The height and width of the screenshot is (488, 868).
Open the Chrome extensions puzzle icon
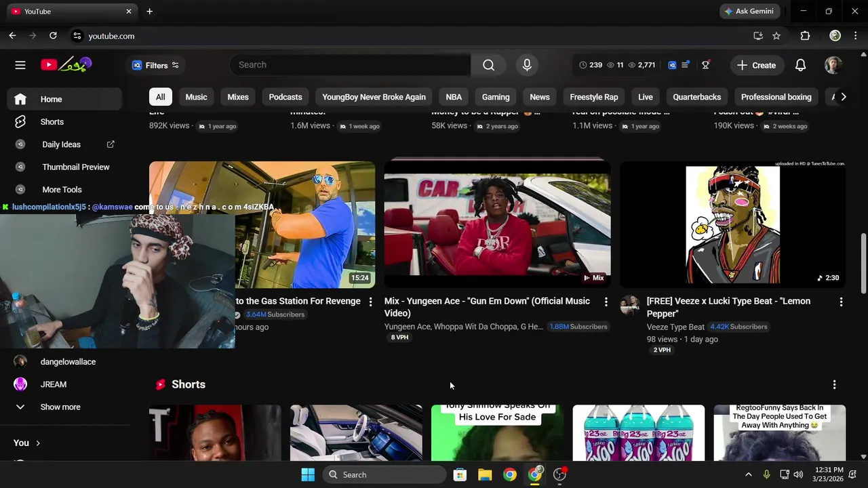click(x=805, y=36)
